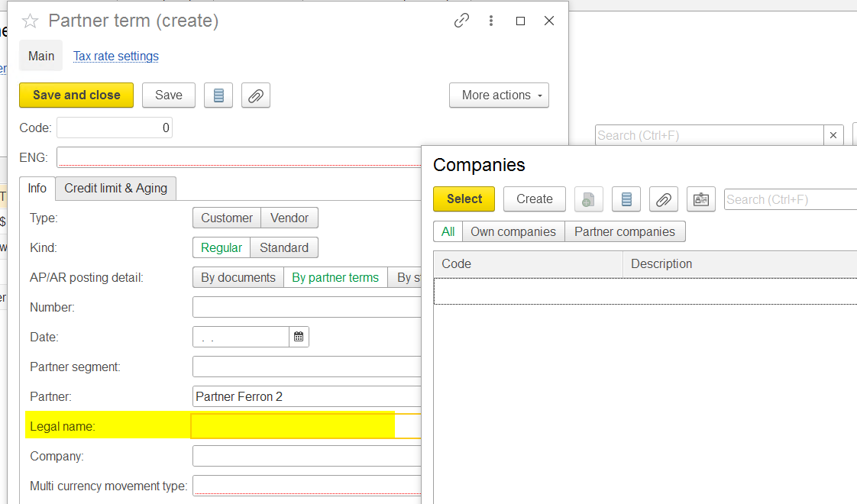
Task: Open Tax rate settings link
Action: [116, 57]
